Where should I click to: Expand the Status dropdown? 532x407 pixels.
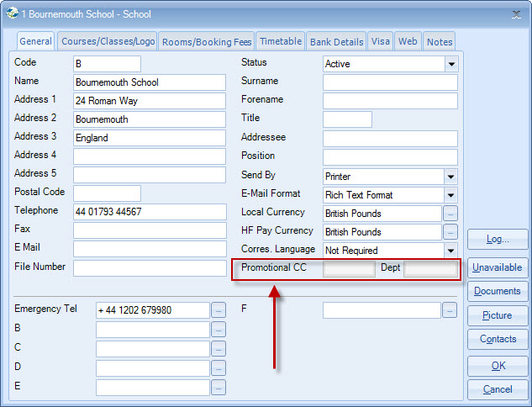point(451,64)
